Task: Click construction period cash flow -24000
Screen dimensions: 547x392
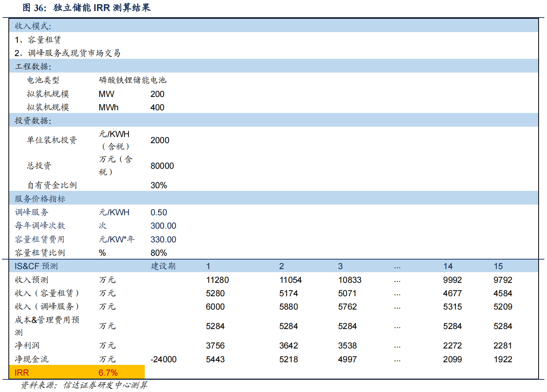Action: 163,359
